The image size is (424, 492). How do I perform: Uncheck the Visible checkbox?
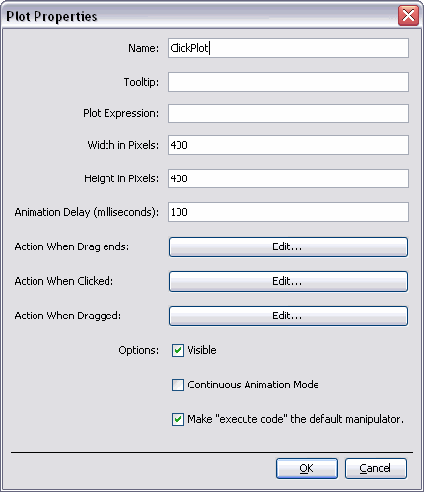click(x=178, y=350)
